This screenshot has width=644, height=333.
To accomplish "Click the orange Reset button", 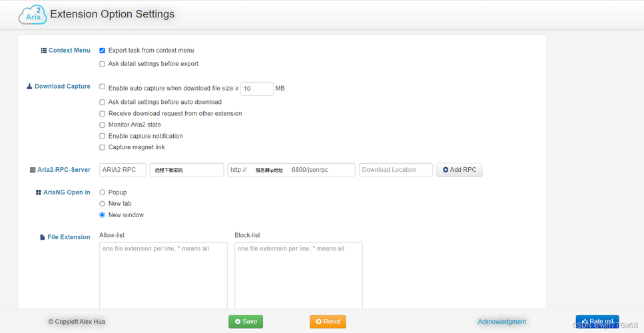I will (x=328, y=322).
